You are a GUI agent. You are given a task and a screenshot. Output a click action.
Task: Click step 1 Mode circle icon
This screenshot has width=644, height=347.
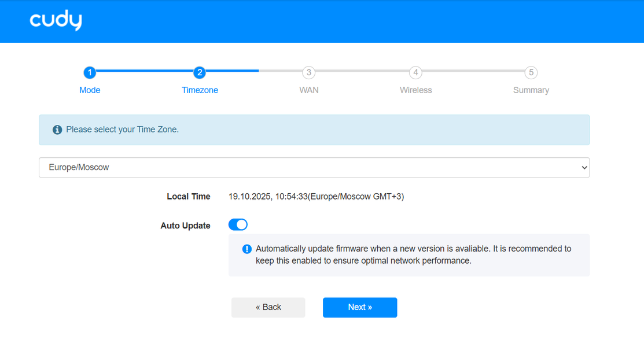coord(89,72)
